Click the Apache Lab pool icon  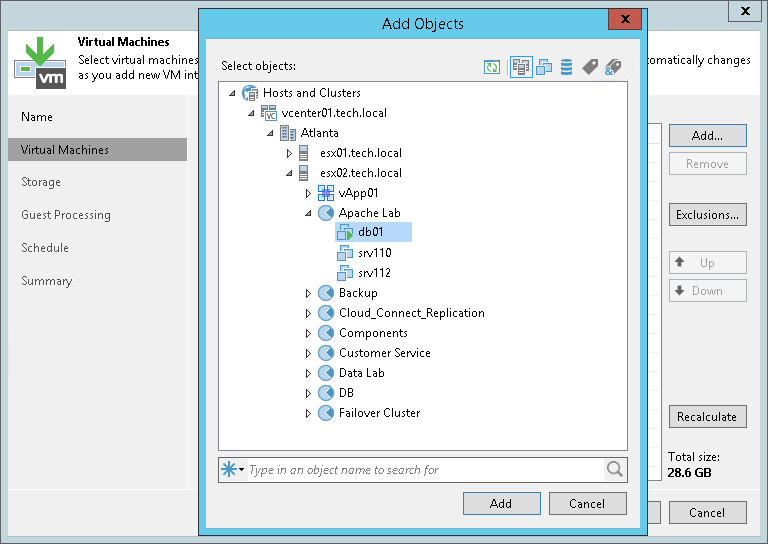point(326,213)
